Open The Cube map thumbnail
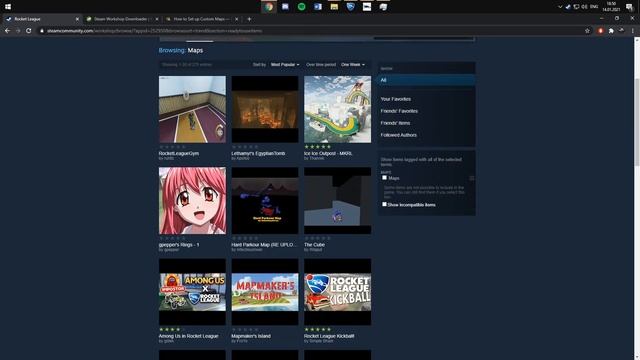Screen dimensions: 640x360 tap(338, 200)
